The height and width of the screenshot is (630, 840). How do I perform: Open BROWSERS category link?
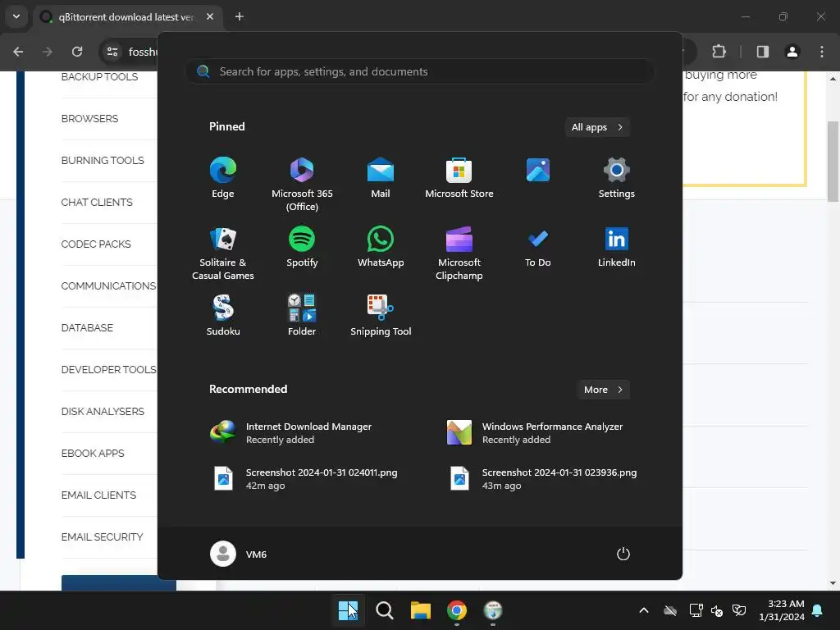pyautogui.click(x=89, y=118)
